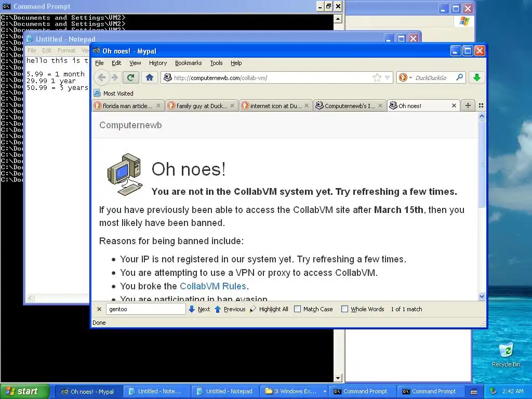Viewport: 532px width, 399px height.
Task: Open the Most Visited bookmarks folder
Action: coord(114,94)
